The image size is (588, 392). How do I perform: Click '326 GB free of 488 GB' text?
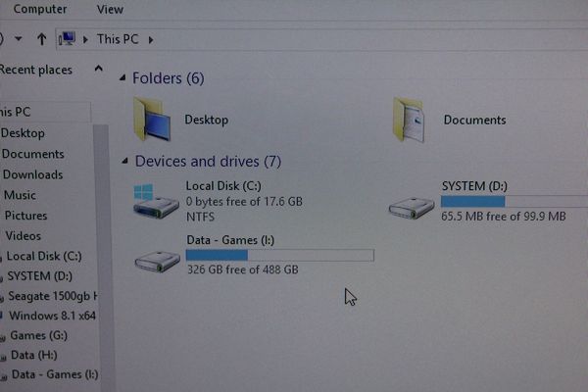click(x=243, y=269)
